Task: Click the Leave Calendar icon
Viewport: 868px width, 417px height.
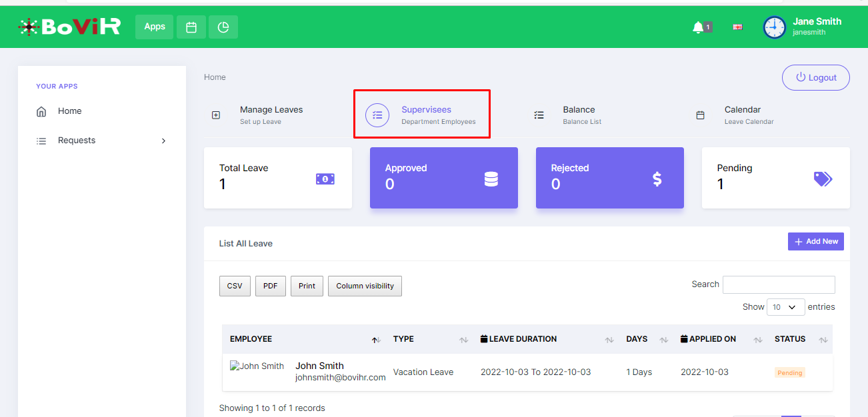Action: click(700, 115)
